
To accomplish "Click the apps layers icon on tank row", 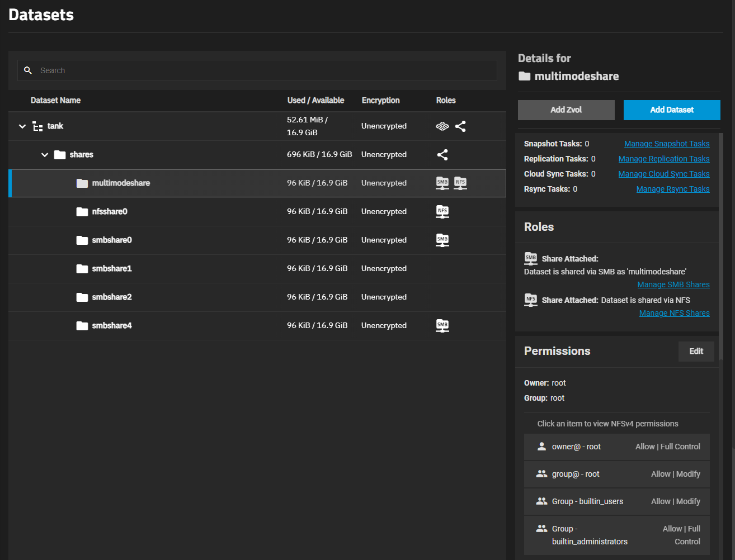I will pyautogui.click(x=442, y=126).
